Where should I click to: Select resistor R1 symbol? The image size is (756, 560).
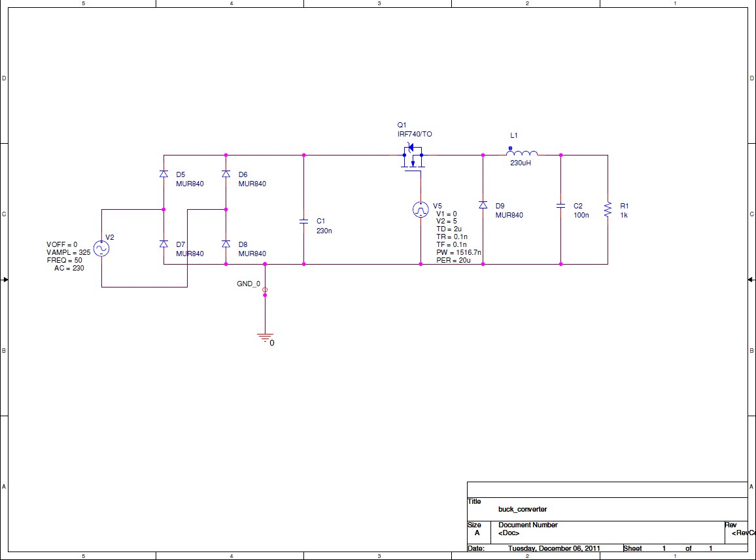608,210
